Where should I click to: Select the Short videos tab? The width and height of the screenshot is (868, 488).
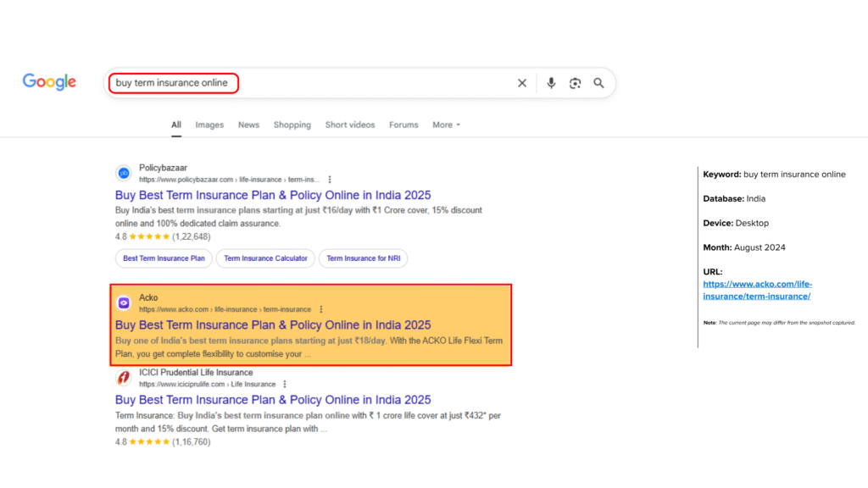click(x=350, y=125)
